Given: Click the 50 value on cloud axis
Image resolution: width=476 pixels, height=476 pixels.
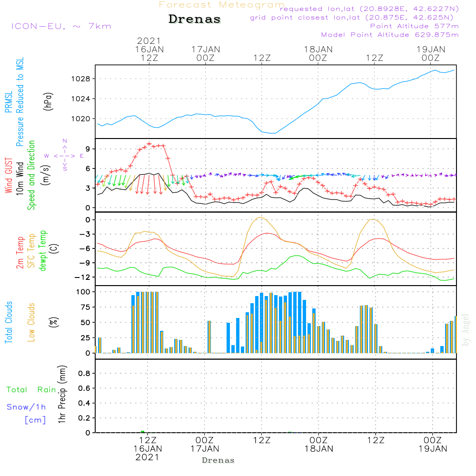Looking at the screenshot, I should [86, 322].
